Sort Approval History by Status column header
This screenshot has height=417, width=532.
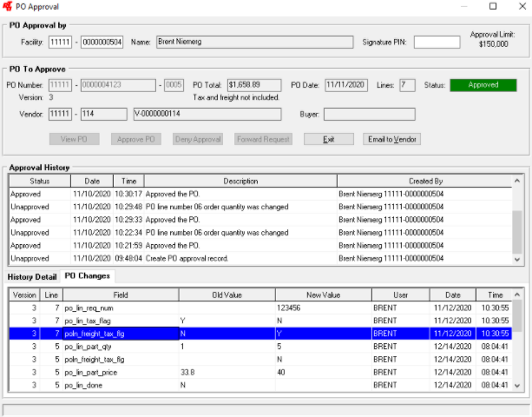(32, 181)
